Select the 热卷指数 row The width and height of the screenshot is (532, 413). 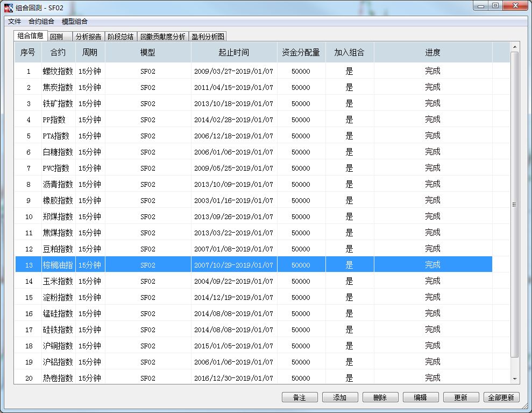[x=58, y=378]
